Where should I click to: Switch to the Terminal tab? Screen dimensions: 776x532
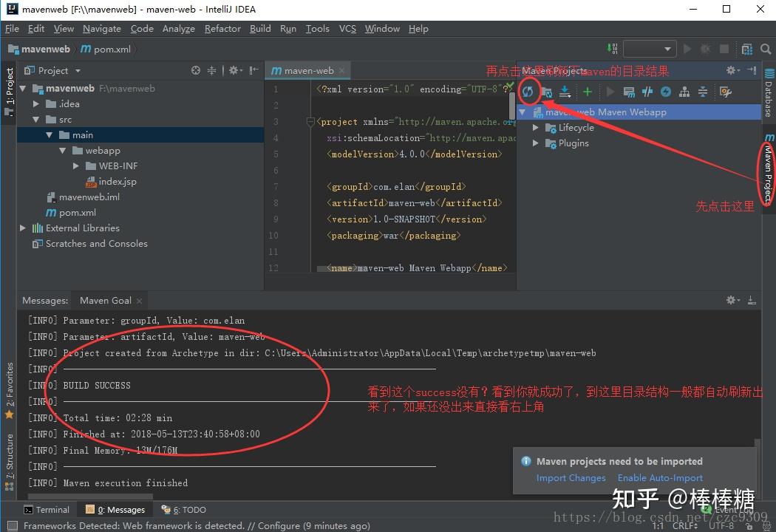point(47,509)
